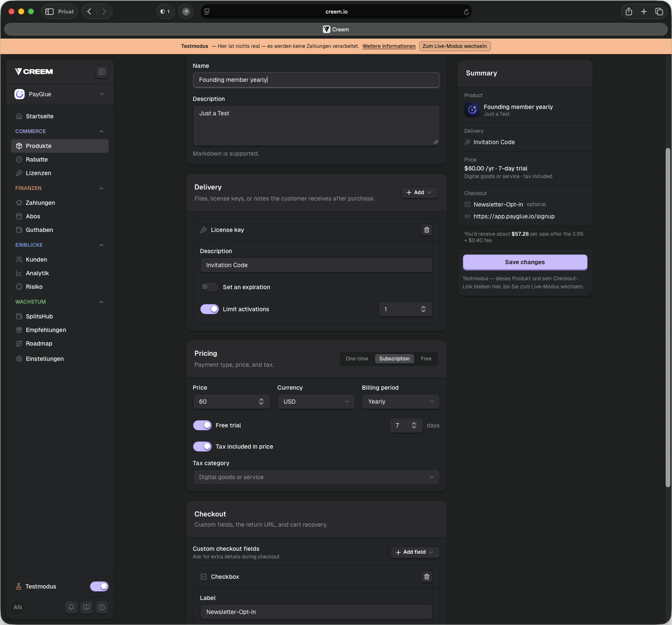The image size is (672, 625).
Task: Open Weitere Informationen link
Action: [389, 46]
